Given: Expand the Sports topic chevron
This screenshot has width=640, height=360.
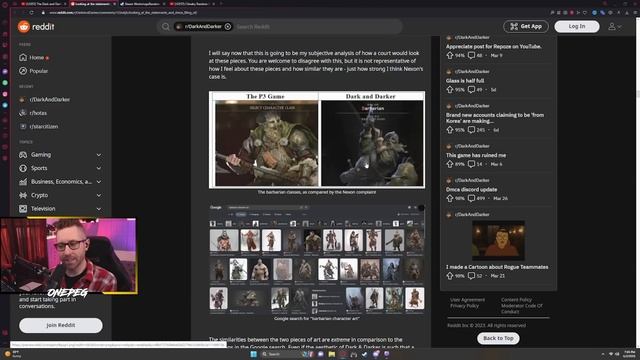Looking at the screenshot, I should pos(99,168).
